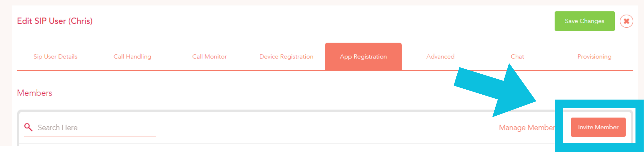Click the green Save Changes button
The image size is (644, 152).
[584, 21]
